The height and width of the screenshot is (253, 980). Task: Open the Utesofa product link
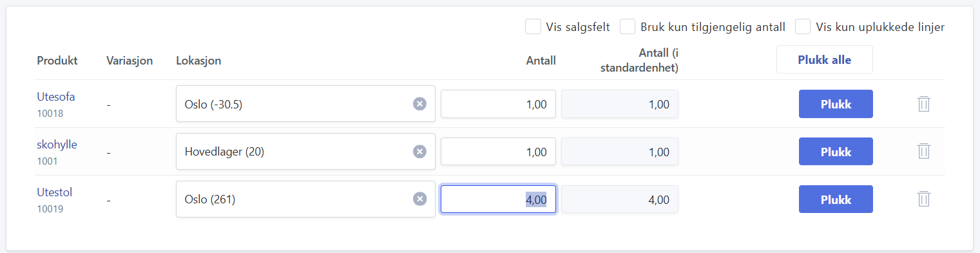[x=56, y=97]
